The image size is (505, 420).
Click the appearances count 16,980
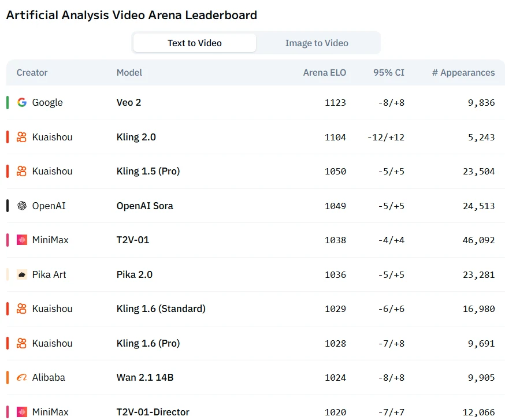479,309
